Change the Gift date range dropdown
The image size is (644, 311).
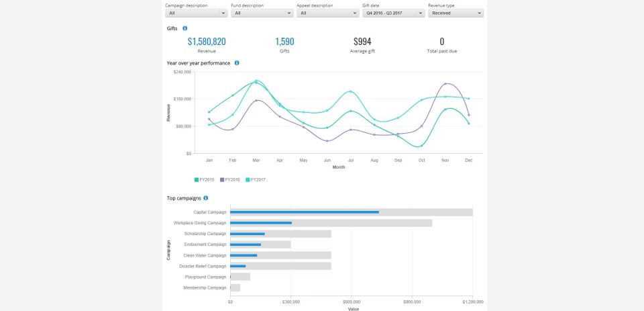coord(394,13)
